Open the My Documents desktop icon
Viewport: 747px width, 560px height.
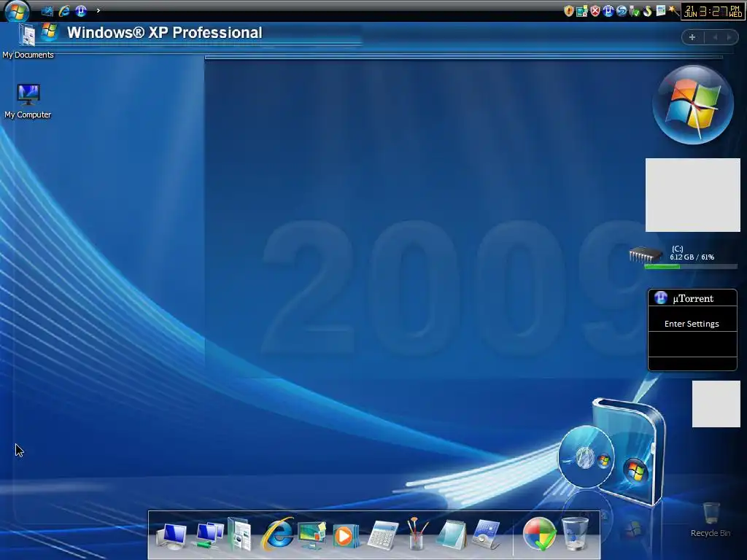[x=28, y=42]
